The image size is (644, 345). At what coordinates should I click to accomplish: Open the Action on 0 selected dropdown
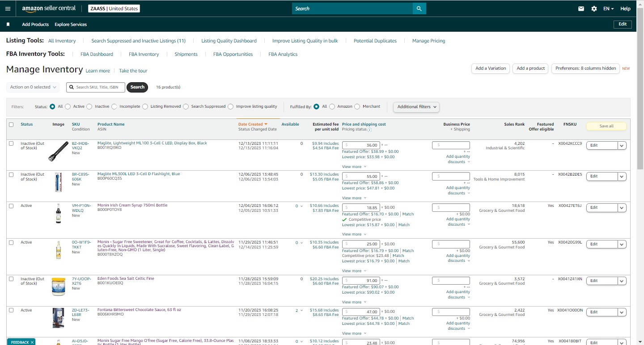tap(33, 87)
